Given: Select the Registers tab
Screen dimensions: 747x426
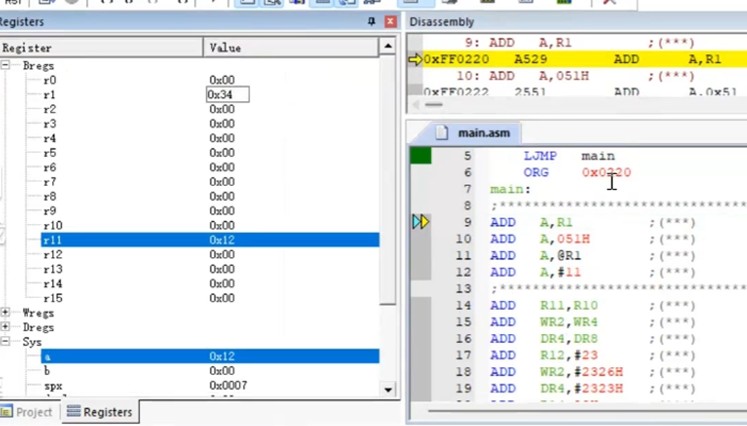Looking at the screenshot, I should click(99, 412).
